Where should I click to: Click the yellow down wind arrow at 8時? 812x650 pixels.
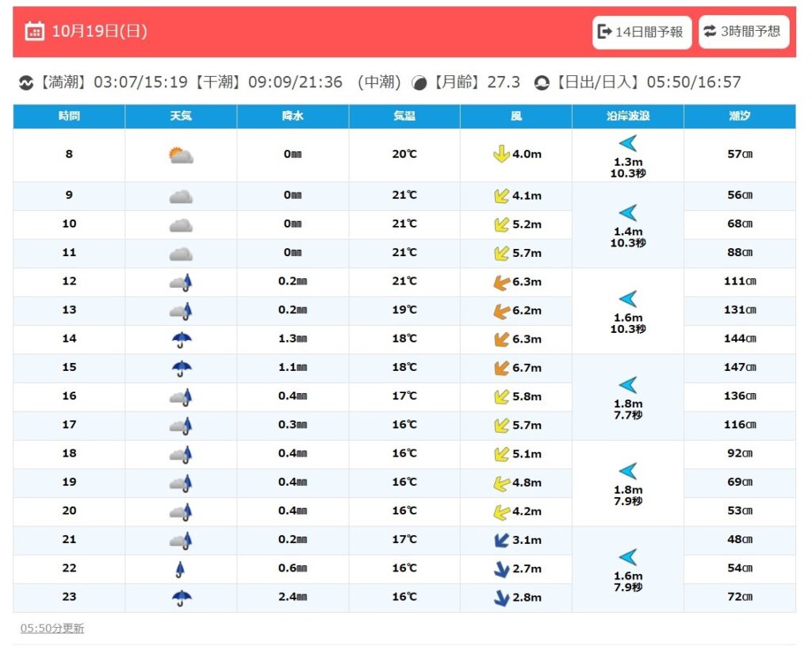point(500,155)
